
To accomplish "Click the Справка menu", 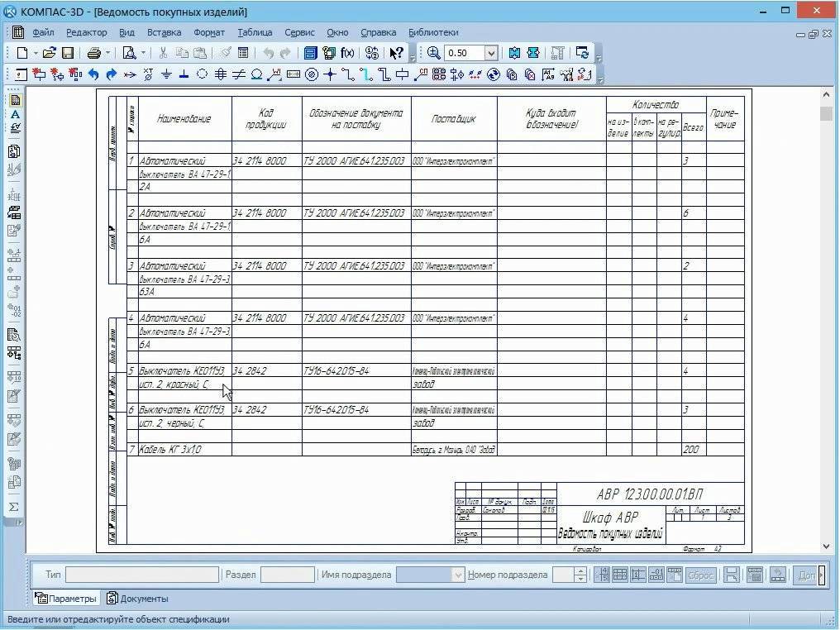I will pyautogui.click(x=378, y=32).
